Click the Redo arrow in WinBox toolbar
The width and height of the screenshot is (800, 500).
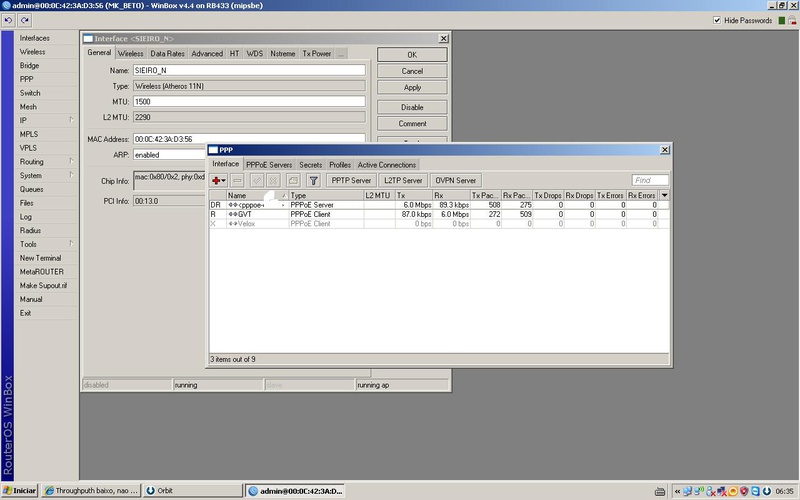coord(24,20)
